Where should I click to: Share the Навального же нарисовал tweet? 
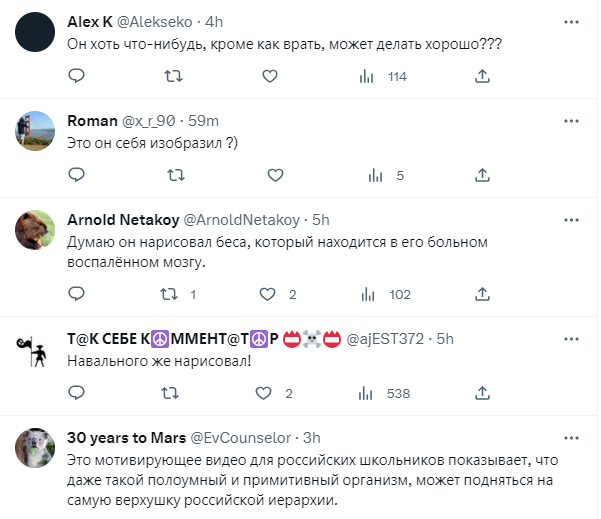483,393
